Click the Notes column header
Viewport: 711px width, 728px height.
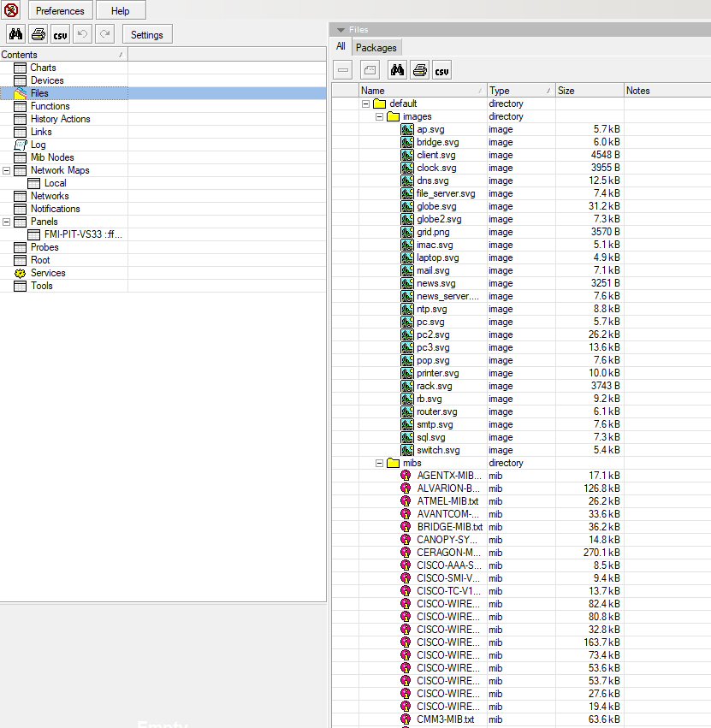tap(667, 91)
